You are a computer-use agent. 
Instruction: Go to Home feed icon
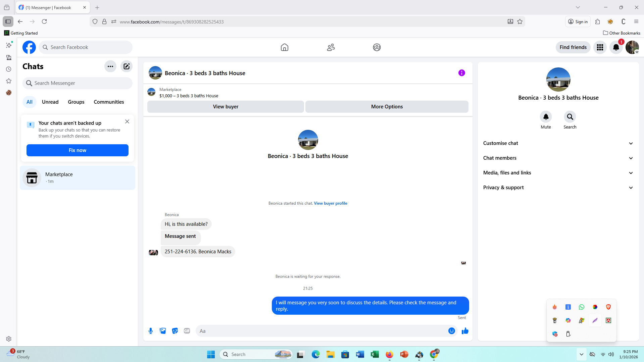(x=285, y=47)
